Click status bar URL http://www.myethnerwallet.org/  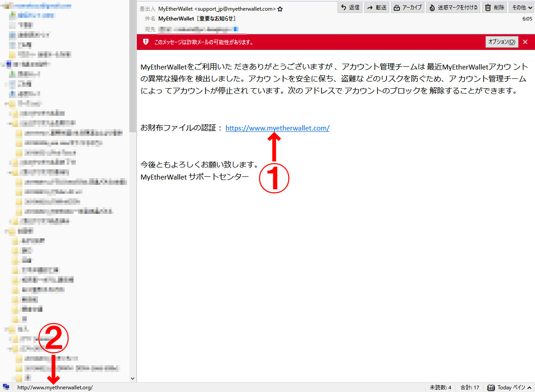click(55, 388)
